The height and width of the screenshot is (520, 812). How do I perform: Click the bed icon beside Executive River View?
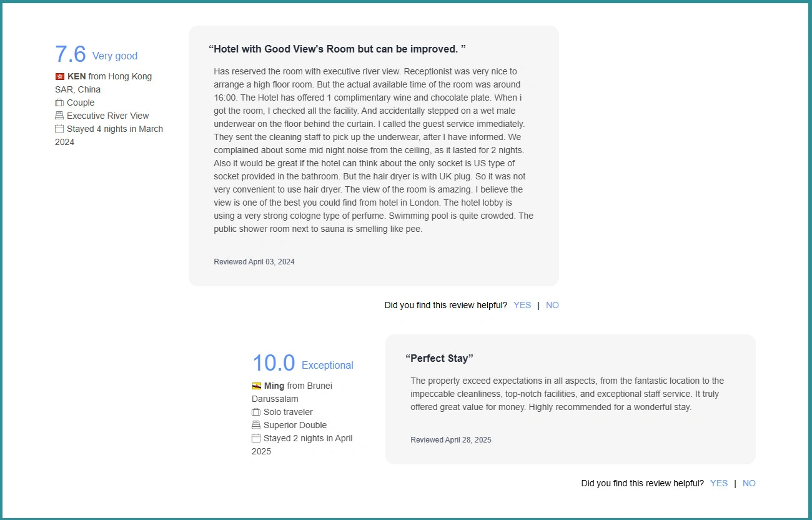[x=59, y=116]
